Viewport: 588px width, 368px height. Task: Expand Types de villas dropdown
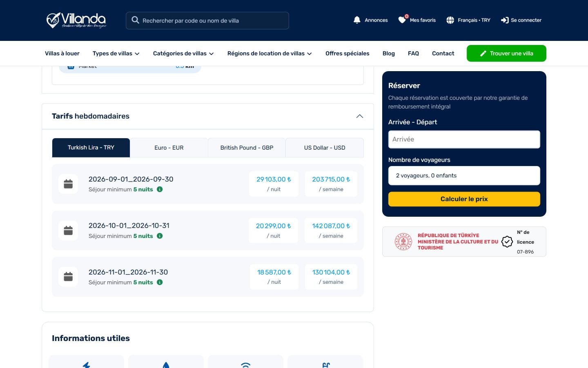click(x=116, y=54)
